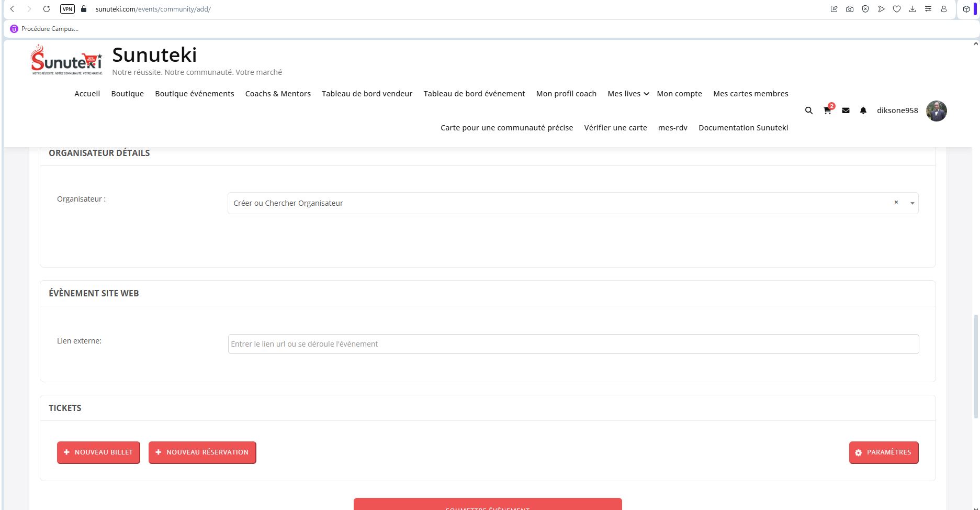980x510 pixels.
Task: Open ticket Paramètres settings button
Action: pos(883,452)
